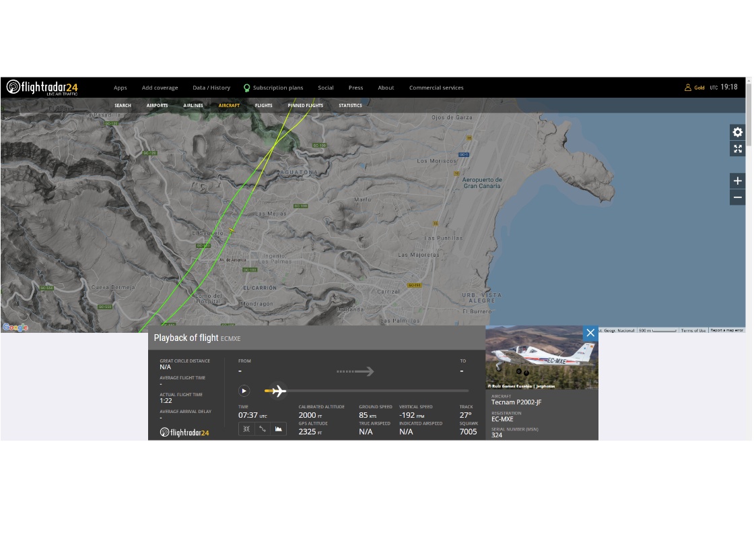Zoom in the map with plus button

point(737,181)
